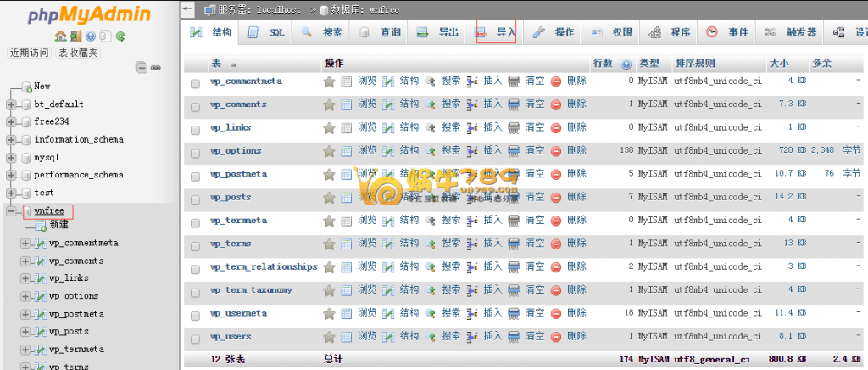The image size is (868, 370).
Task: Click the 近期访问 recent tables button
Action: click(x=31, y=53)
